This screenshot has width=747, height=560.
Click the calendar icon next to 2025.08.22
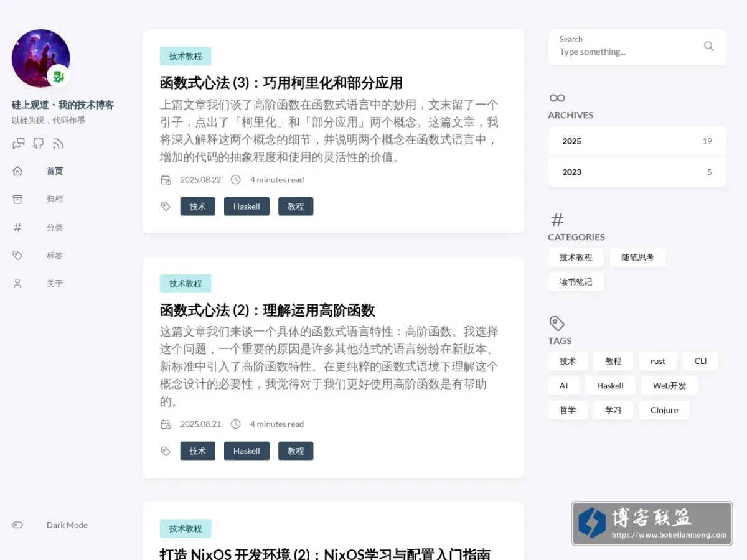pos(166,180)
